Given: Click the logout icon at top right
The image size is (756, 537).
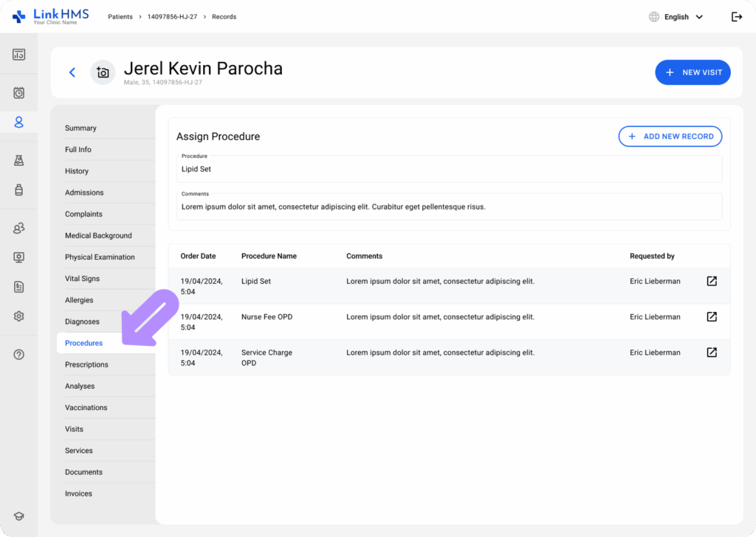Looking at the screenshot, I should [737, 17].
